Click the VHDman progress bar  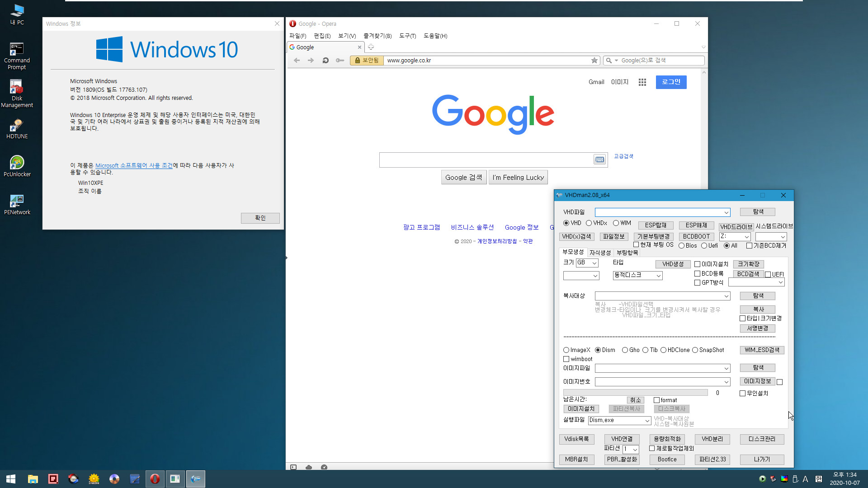pos(636,393)
